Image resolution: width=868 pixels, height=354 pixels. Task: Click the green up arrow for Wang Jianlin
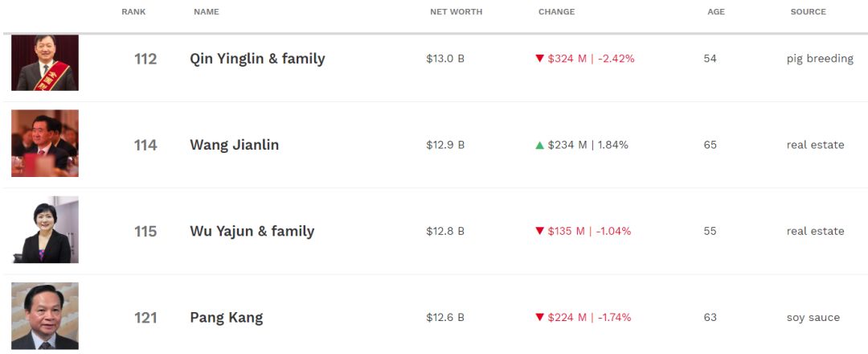[x=540, y=145]
